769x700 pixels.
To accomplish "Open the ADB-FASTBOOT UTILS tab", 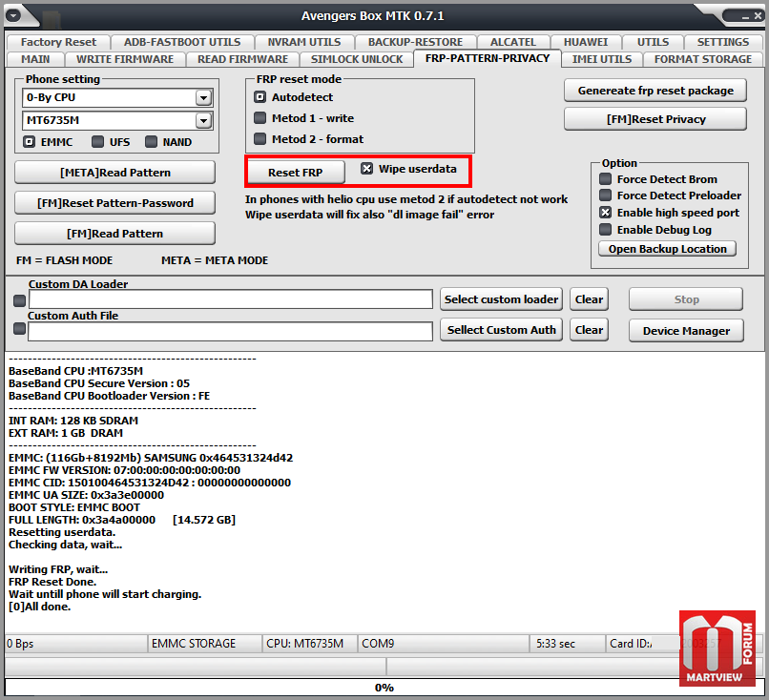I will coord(182,42).
